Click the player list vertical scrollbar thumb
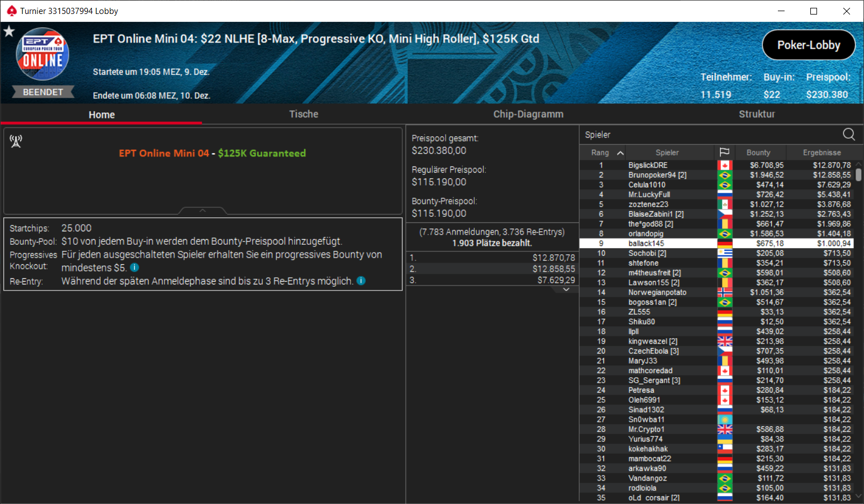Screen dimensions: 864x504 click(858, 174)
